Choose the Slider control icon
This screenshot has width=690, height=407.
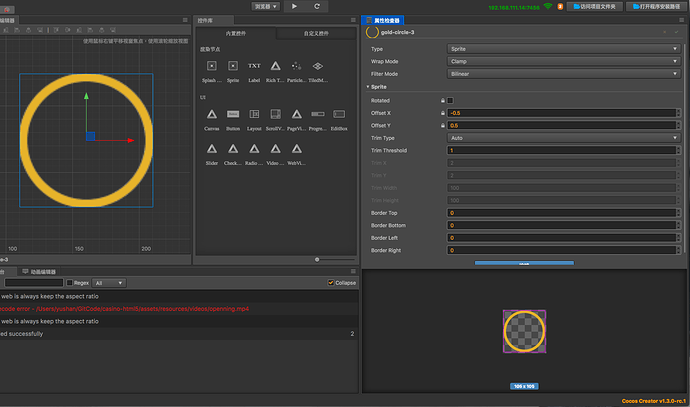click(212, 149)
